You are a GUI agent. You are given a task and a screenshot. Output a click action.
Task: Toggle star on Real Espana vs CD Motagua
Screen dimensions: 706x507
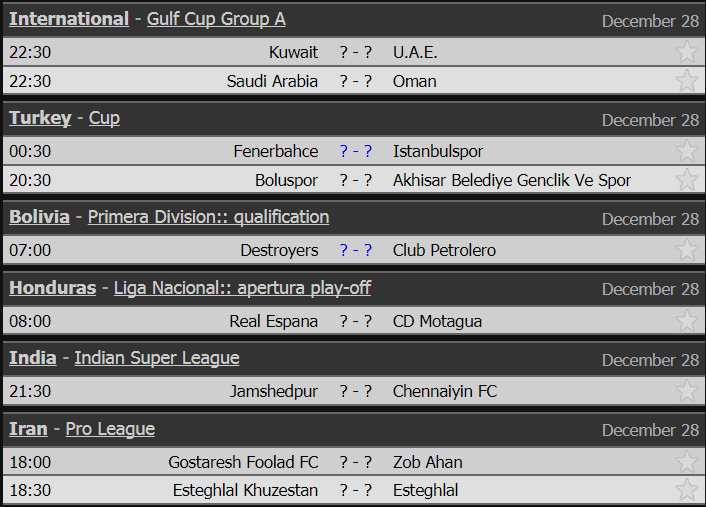[687, 321]
